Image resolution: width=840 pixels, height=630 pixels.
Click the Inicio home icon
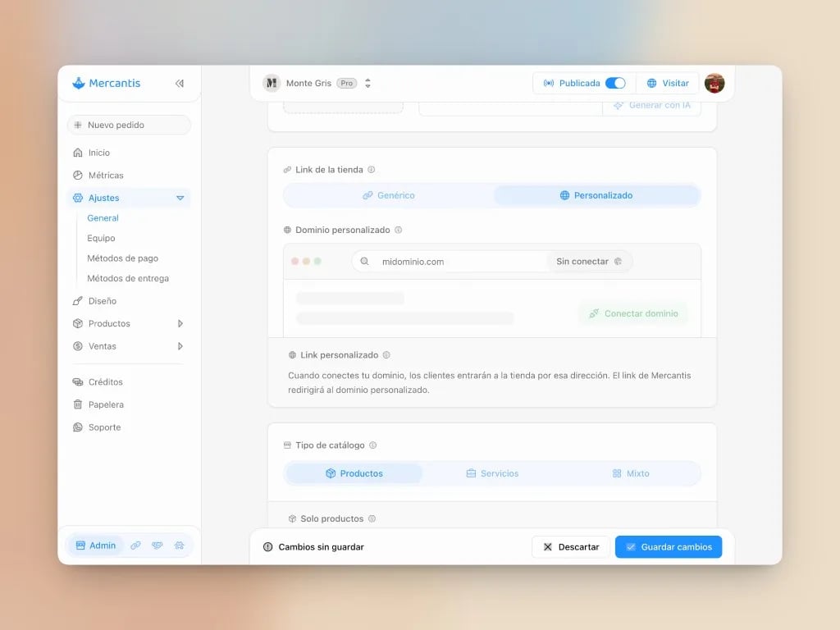point(78,153)
